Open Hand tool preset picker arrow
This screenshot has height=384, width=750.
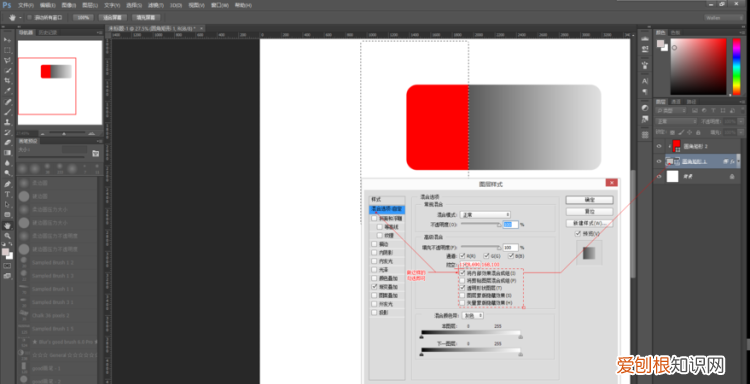click(21, 17)
